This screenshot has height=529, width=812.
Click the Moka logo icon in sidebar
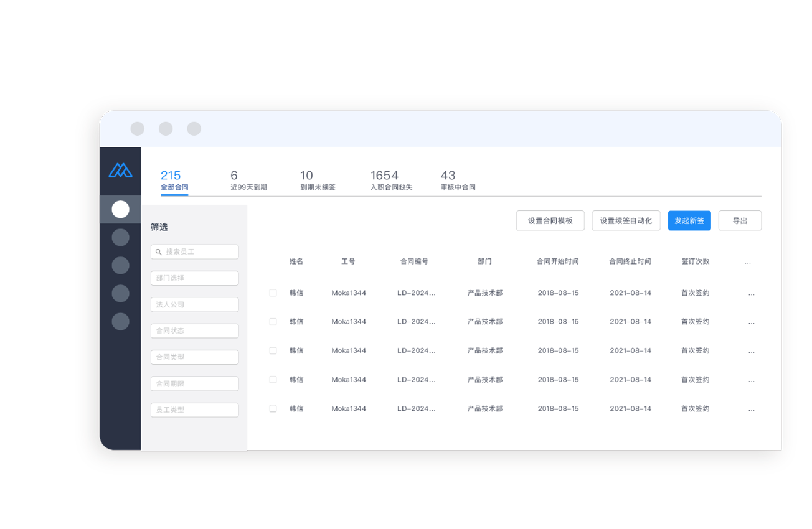(x=120, y=170)
